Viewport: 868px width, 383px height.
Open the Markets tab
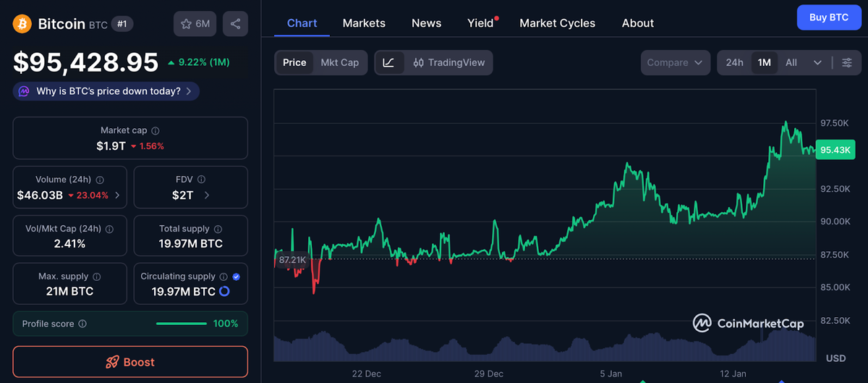(364, 23)
